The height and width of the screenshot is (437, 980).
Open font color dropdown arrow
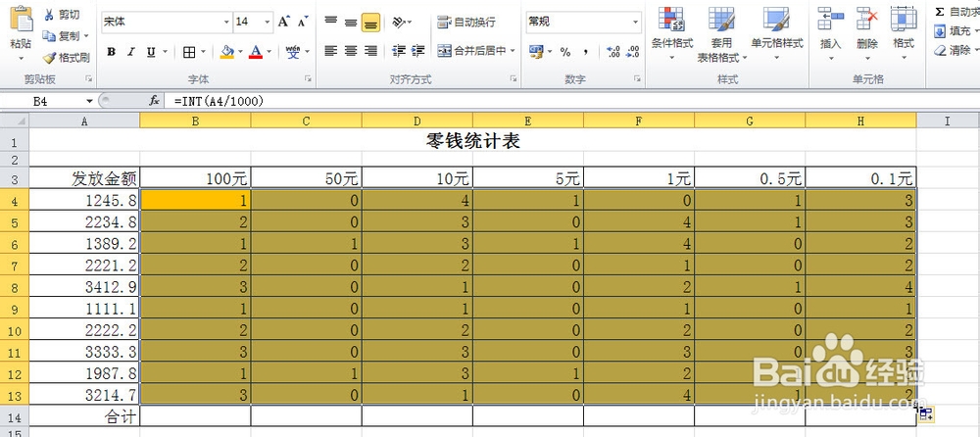pos(269,52)
